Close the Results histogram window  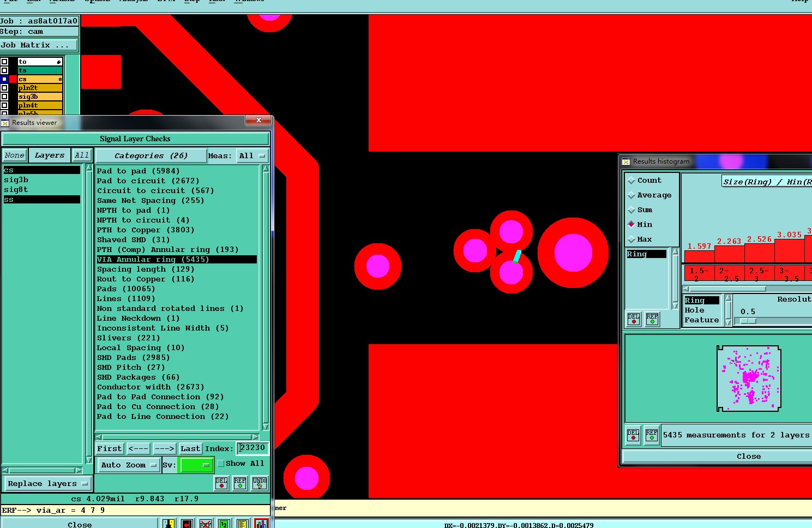[748, 457]
